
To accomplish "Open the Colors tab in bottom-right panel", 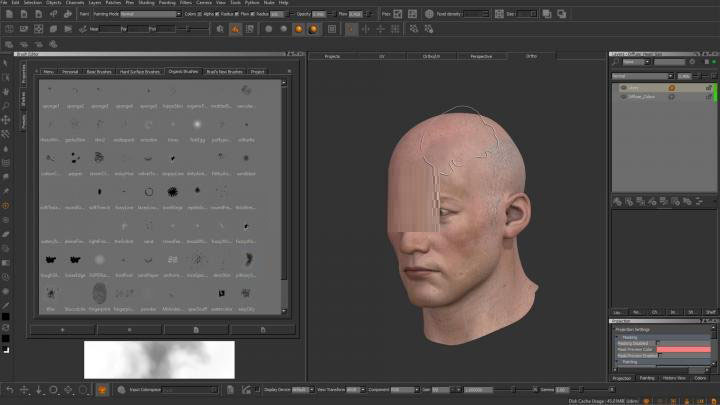I will point(700,378).
